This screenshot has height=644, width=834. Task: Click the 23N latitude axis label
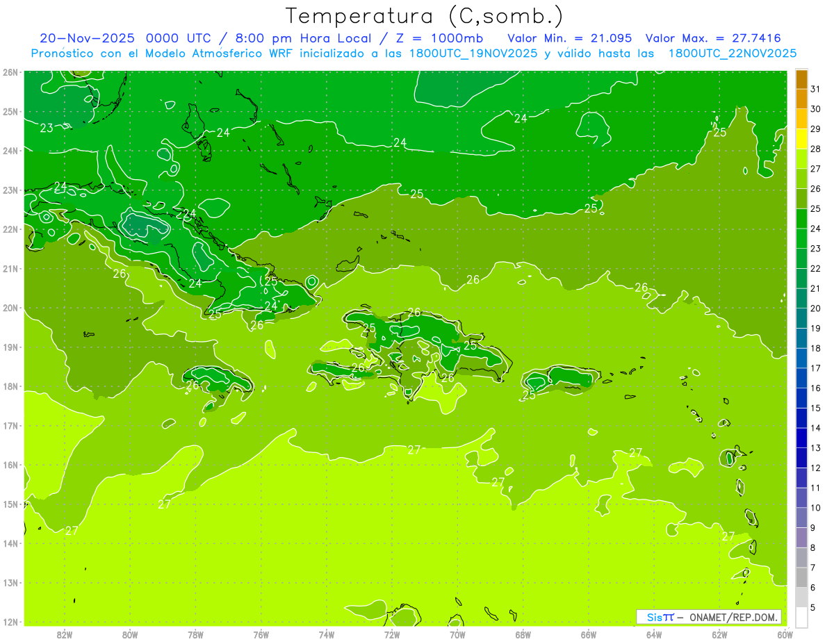click(x=10, y=190)
